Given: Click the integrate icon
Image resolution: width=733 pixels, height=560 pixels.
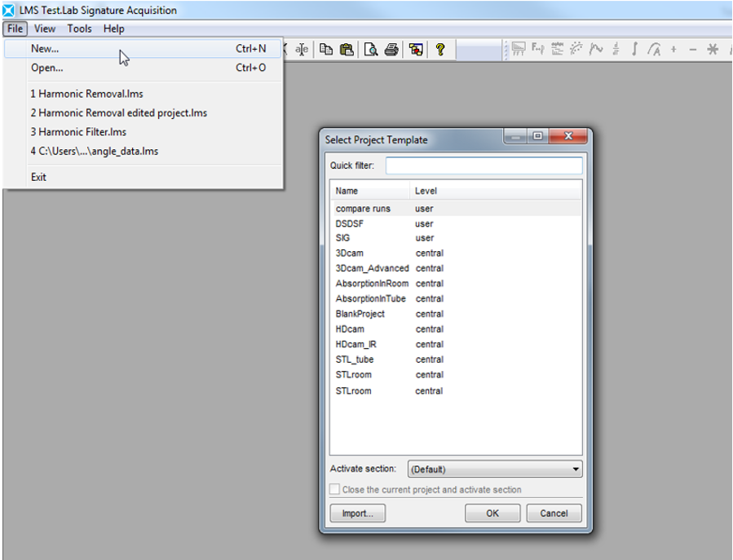Looking at the screenshot, I should point(635,49).
